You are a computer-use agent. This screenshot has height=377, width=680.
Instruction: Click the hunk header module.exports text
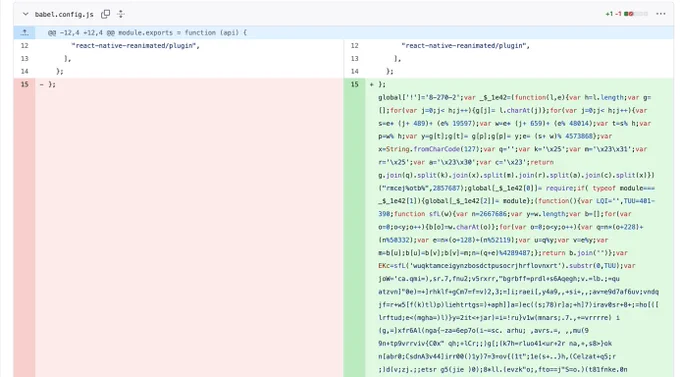point(147,33)
